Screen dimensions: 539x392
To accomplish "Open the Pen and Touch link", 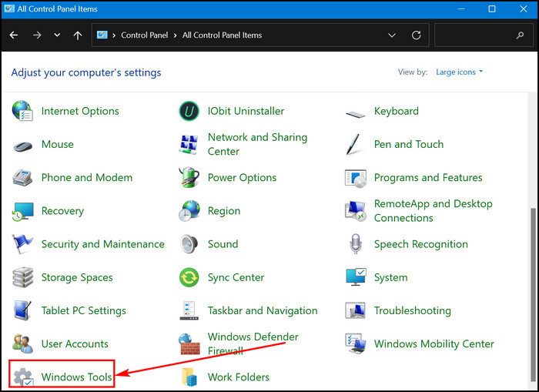I will (409, 144).
